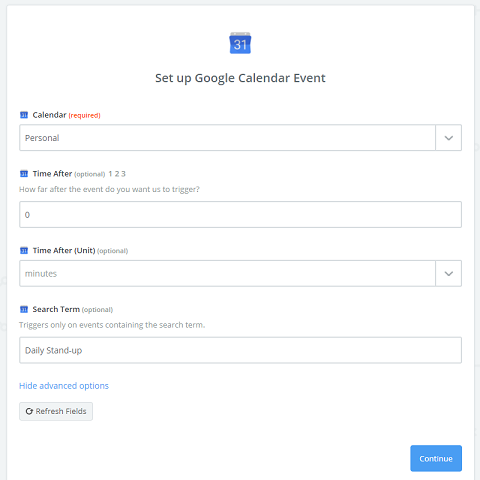Image resolution: width=480 pixels, height=480 pixels.
Task: Click the calendar icon beside Time After (Unit)
Action: (x=24, y=251)
